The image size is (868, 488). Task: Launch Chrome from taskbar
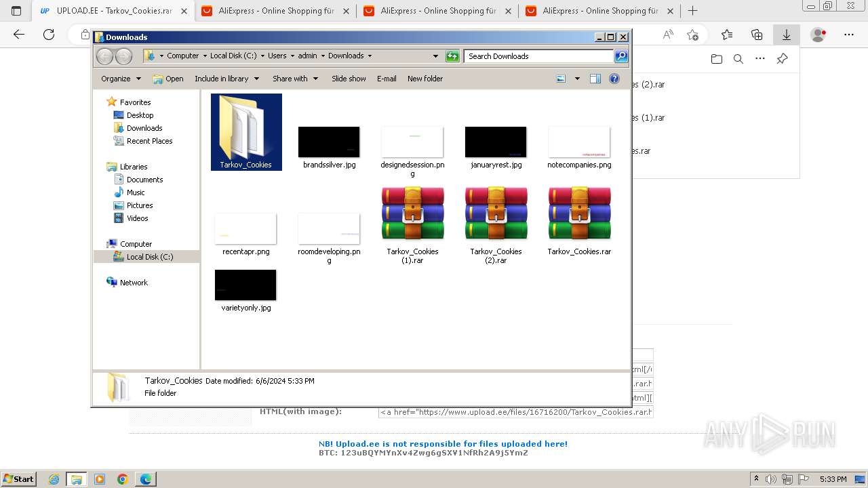pos(122,479)
